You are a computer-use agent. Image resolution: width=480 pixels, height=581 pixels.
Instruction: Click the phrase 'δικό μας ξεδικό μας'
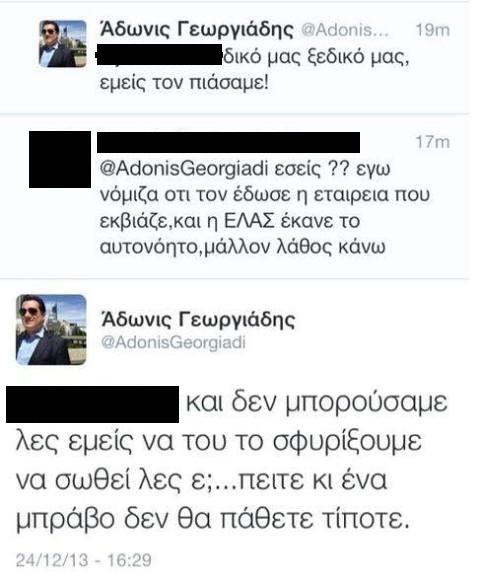[315, 57]
